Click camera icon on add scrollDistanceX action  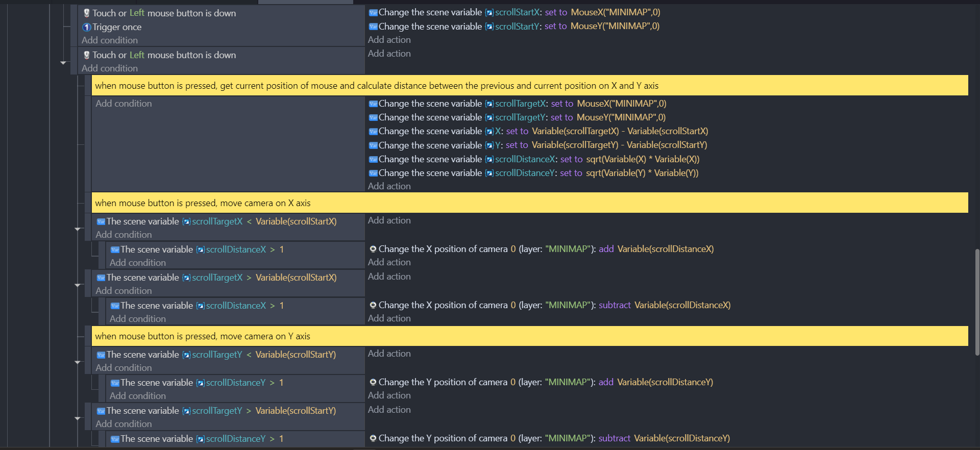[x=373, y=249]
